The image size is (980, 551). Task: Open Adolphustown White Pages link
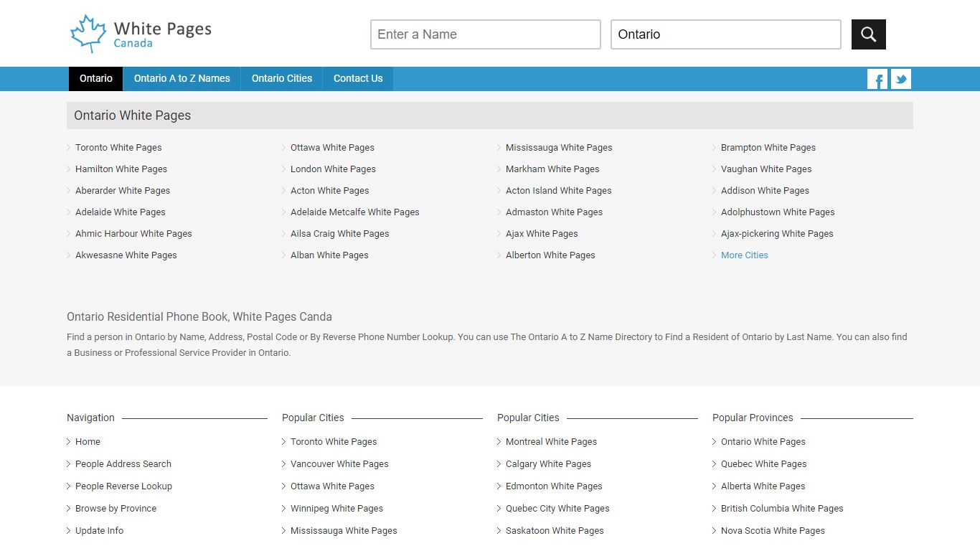778,212
